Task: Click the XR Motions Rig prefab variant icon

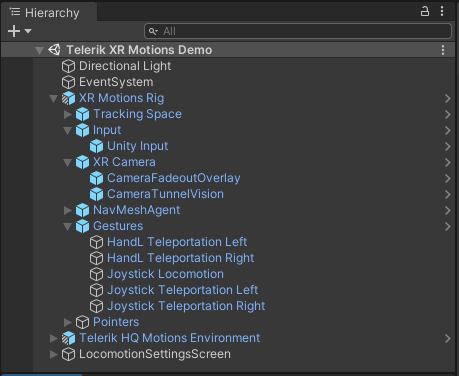Action: click(68, 98)
